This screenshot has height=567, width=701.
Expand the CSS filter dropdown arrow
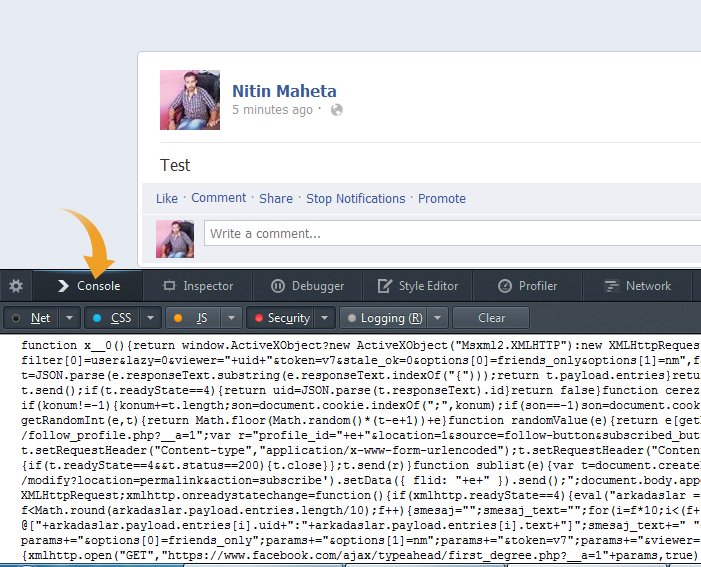(151, 318)
